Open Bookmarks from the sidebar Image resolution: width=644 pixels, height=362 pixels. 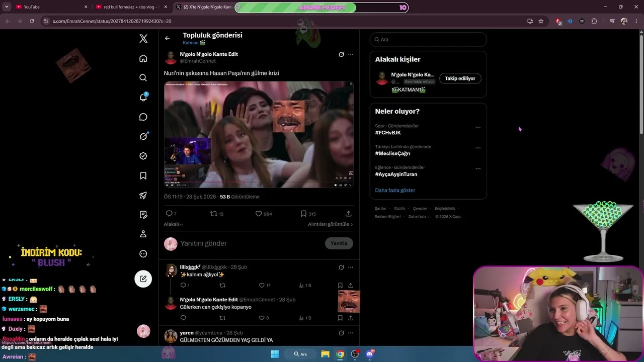click(143, 175)
